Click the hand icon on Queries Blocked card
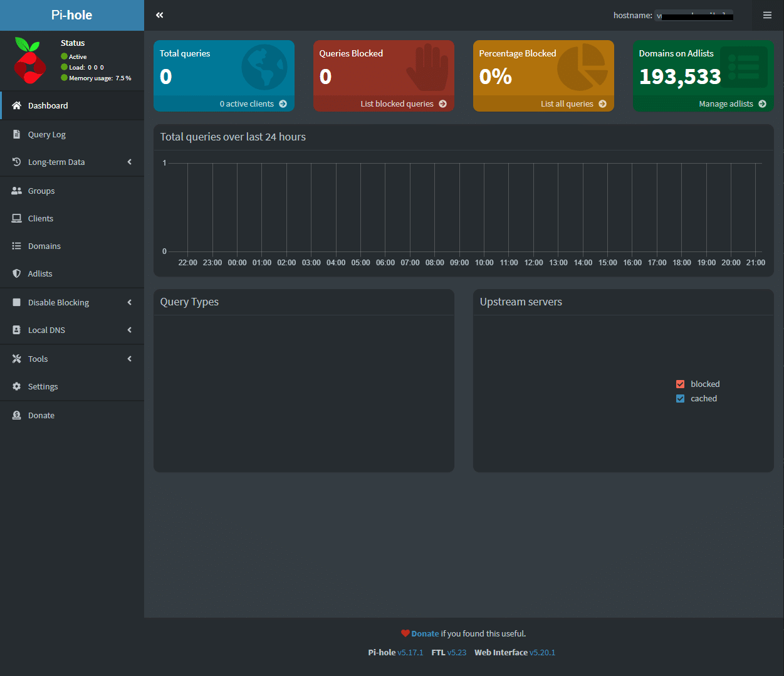 click(x=429, y=67)
